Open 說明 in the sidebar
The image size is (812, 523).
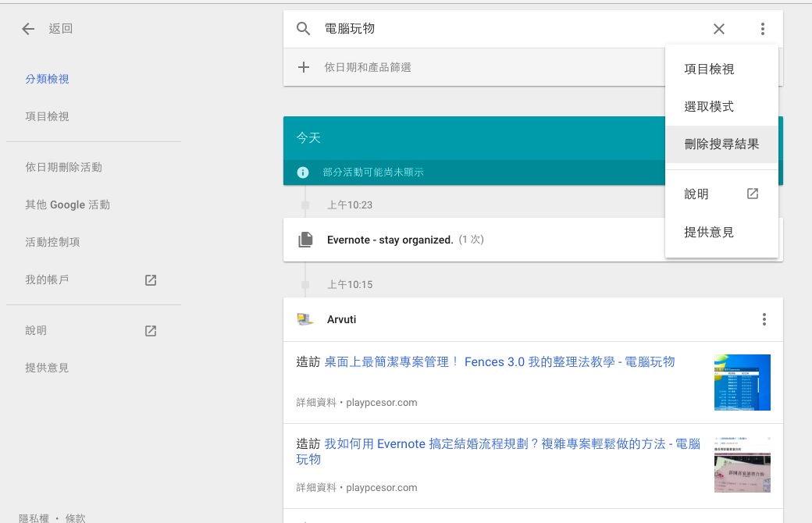point(36,330)
